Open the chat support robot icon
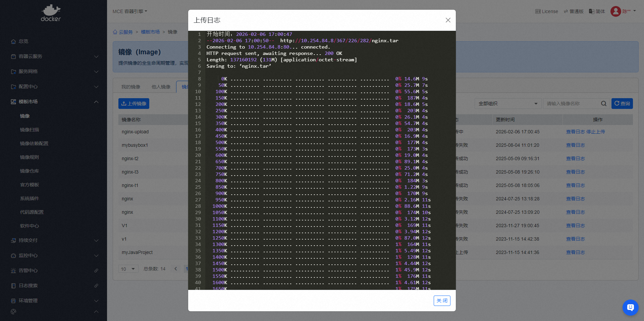The height and width of the screenshot is (321, 644). tap(630, 307)
